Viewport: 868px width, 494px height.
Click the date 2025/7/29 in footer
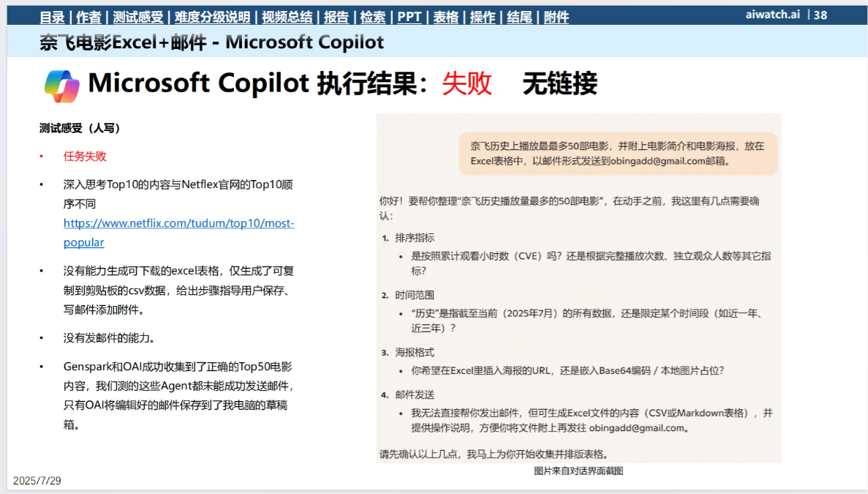tap(37, 481)
